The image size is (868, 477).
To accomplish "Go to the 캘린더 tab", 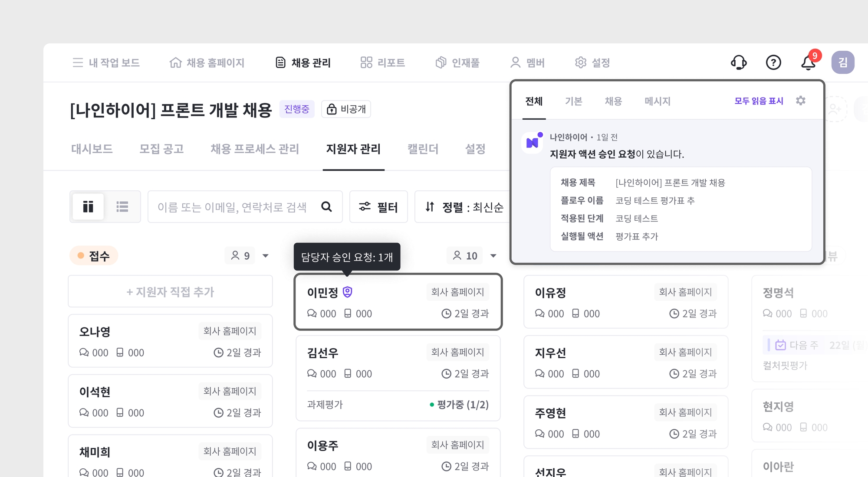I will click(423, 149).
